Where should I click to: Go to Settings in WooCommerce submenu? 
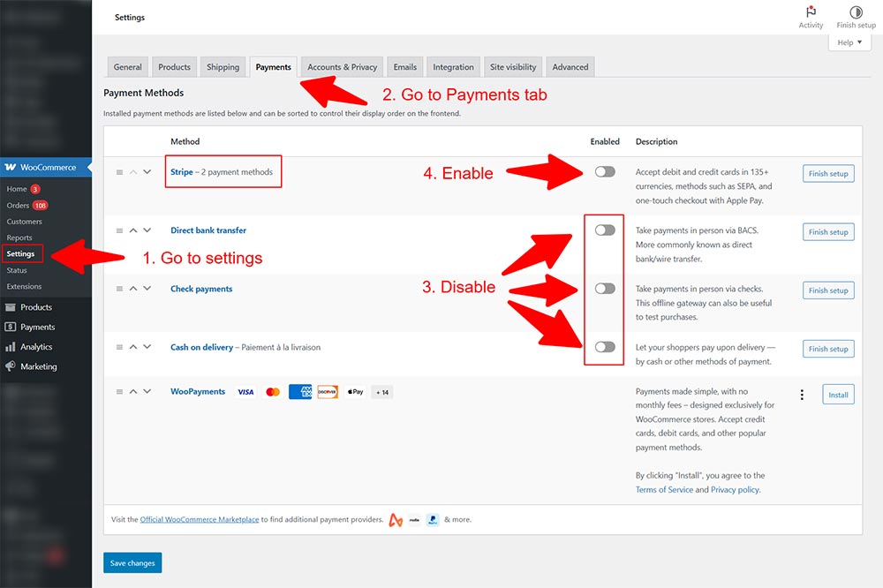[21, 254]
